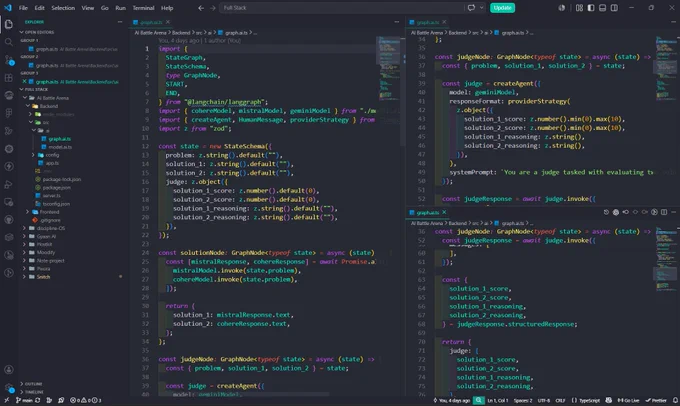The height and width of the screenshot is (406, 680).
Task: Open the Accounts icon in activity bar
Action: (9, 370)
